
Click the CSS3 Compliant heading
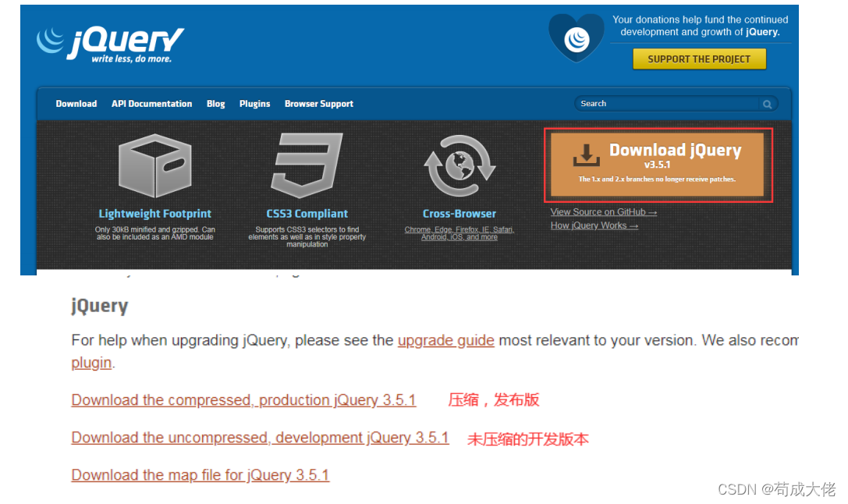(307, 214)
